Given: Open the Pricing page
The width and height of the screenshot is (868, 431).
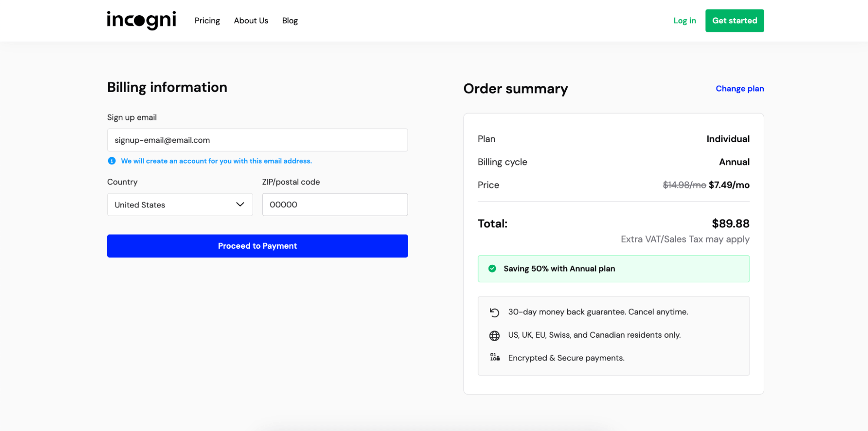Looking at the screenshot, I should [207, 21].
